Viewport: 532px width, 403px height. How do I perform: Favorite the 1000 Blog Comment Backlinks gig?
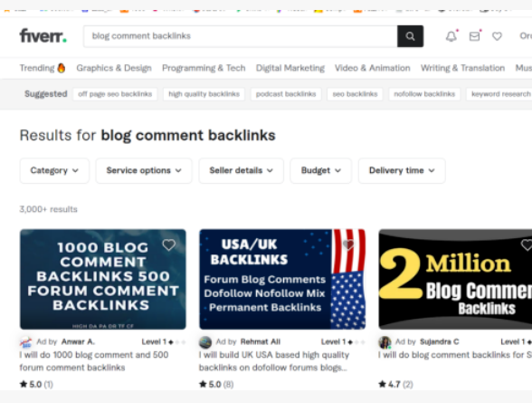pos(168,245)
